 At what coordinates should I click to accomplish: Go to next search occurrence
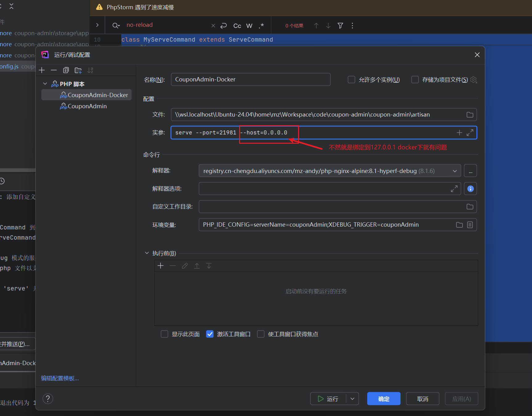(328, 26)
